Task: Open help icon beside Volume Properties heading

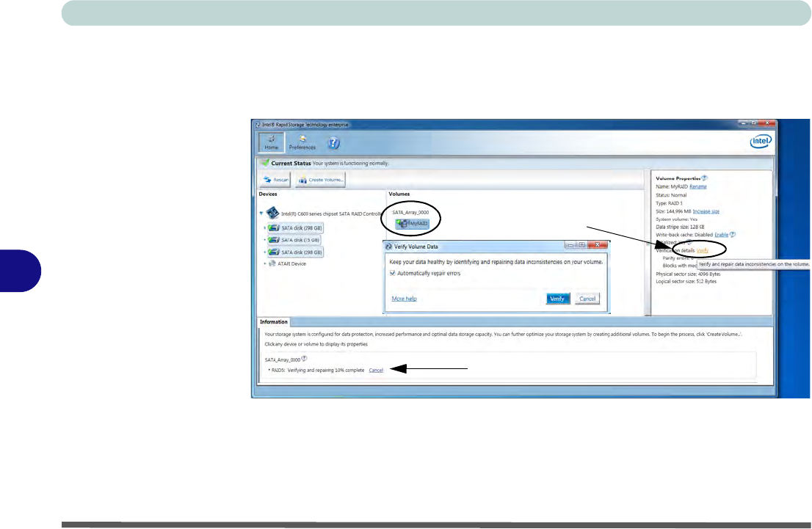Action: (x=704, y=178)
